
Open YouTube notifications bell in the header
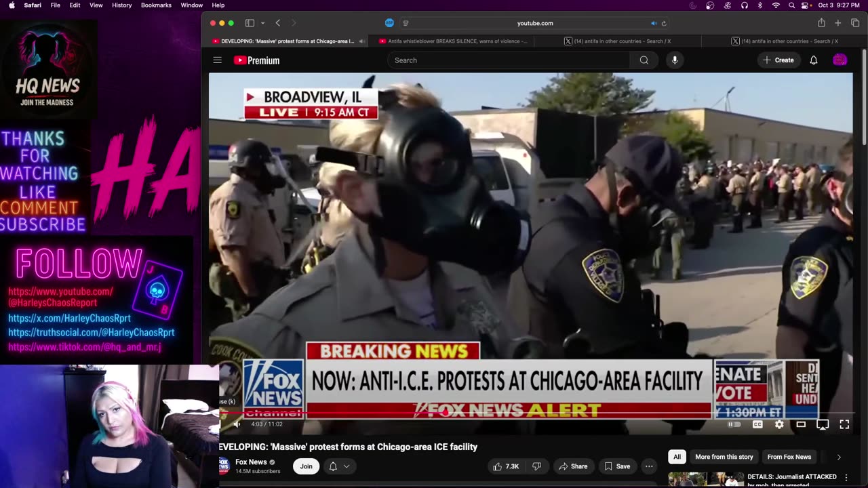point(814,60)
